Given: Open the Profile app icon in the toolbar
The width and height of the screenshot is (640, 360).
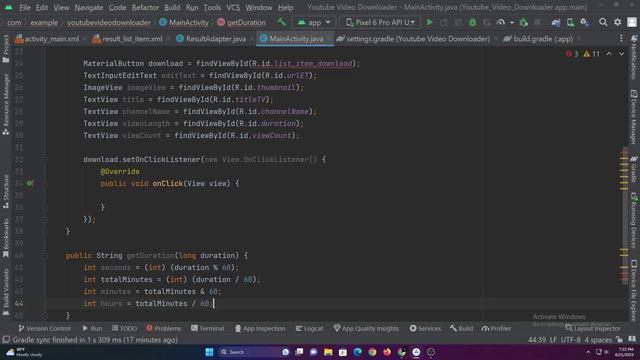Looking at the screenshot, I should coord(500,22).
